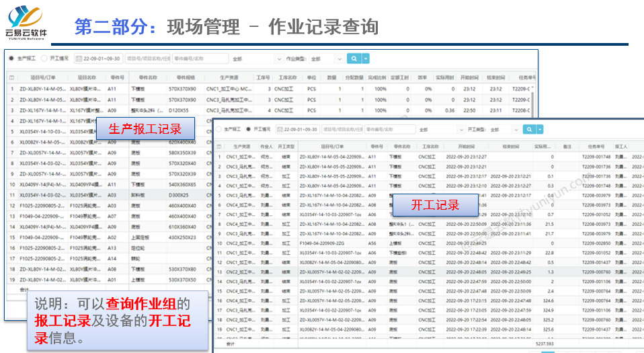The image size is (644, 353).
Task: Sort by 作业人 column in front window
Action: (266, 147)
